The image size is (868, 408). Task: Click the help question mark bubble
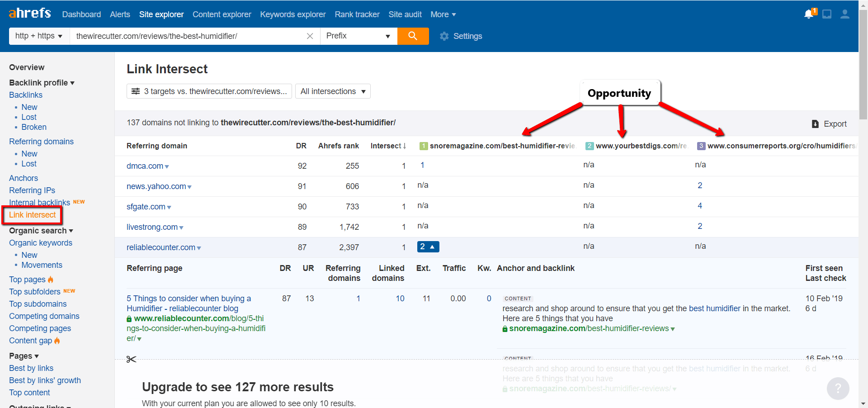coord(838,388)
